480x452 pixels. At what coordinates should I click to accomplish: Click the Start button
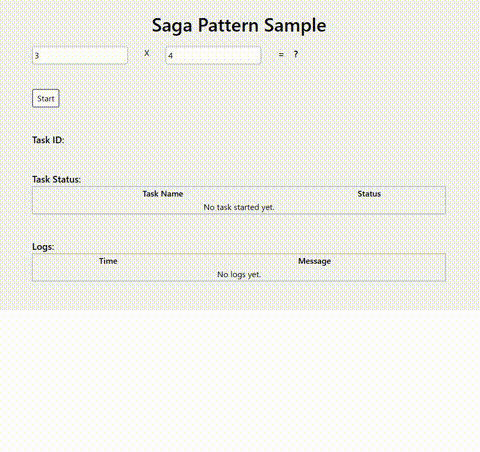coord(46,98)
